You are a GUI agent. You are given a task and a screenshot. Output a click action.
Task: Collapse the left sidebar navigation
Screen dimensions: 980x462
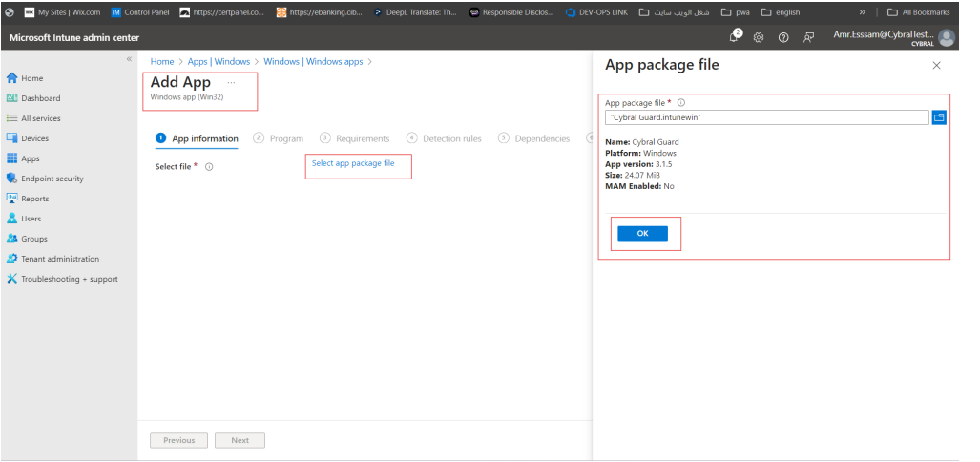point(130,59)
